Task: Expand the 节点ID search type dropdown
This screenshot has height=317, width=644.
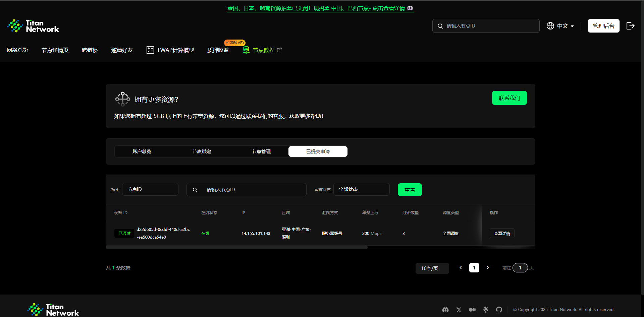Action: pos(150,189)
